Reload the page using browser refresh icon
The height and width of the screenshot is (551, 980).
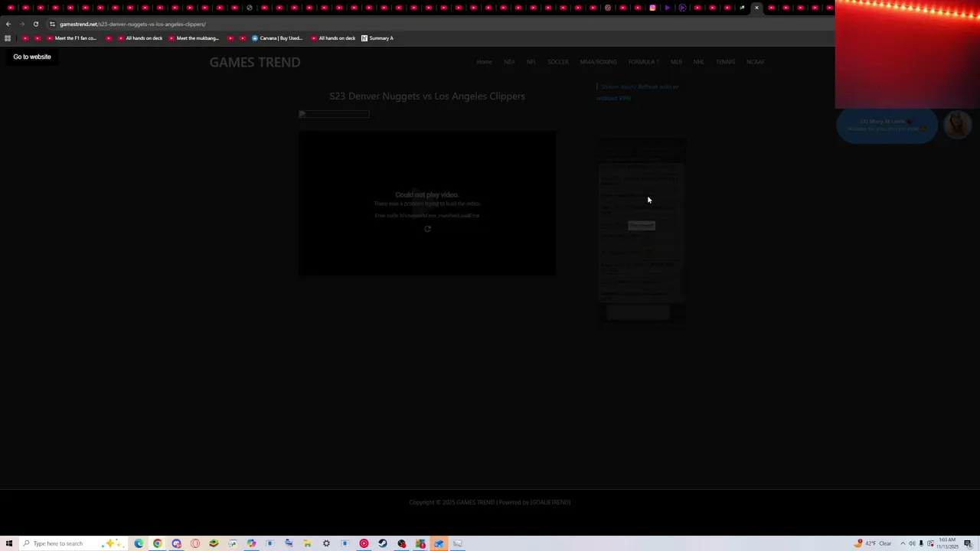[x=35, y=24]
